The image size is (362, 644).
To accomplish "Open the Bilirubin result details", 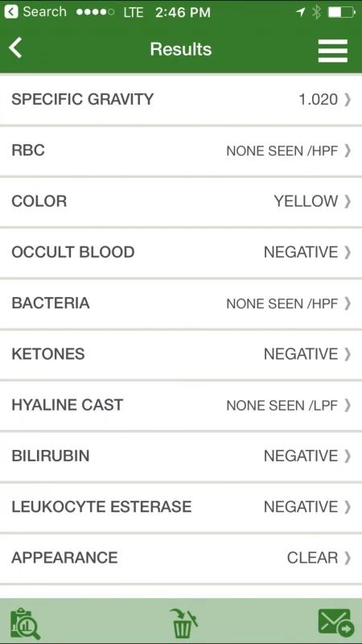I will click(181, 456).
